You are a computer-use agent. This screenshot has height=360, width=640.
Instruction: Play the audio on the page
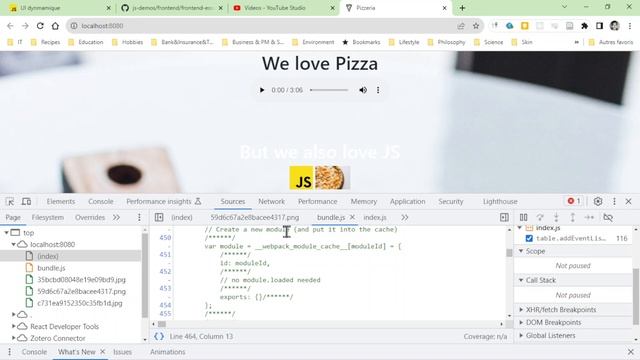tap(262, 90)
